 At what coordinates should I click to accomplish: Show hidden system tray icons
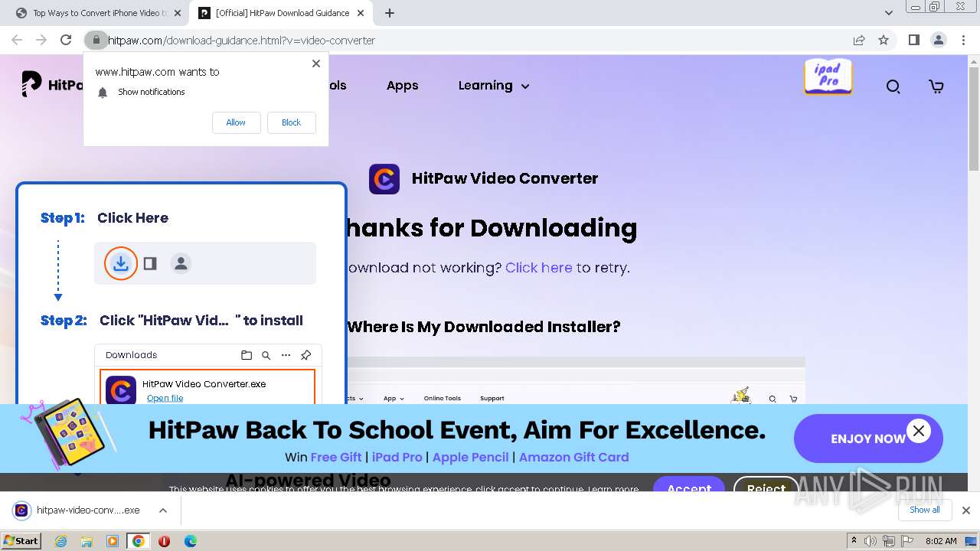(x=854, y=541)
